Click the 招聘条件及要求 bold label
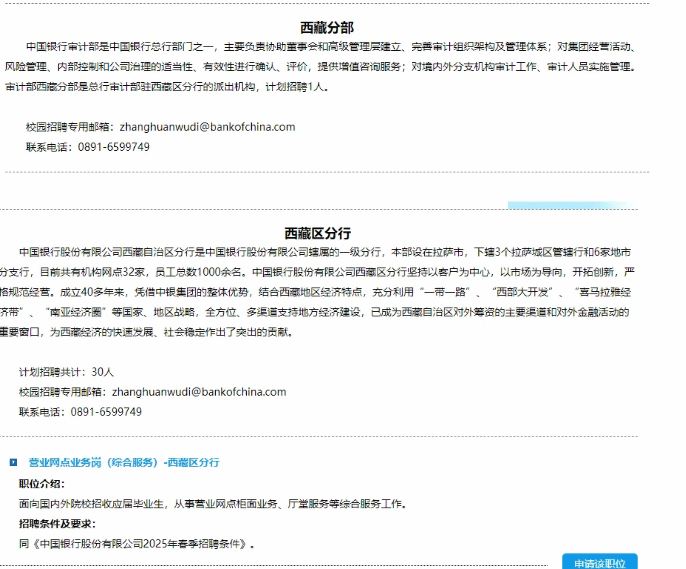The image size is (686, 569). [57, 524]
